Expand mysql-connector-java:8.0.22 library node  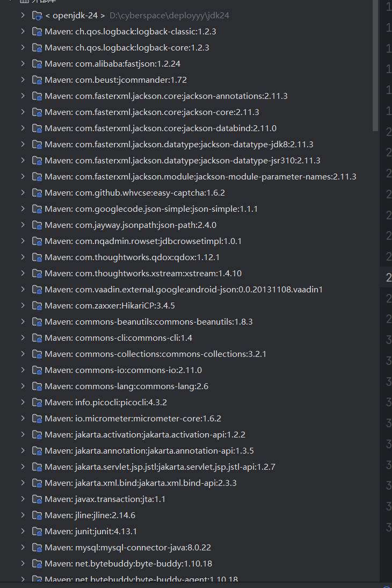click(x=23, y=548)
